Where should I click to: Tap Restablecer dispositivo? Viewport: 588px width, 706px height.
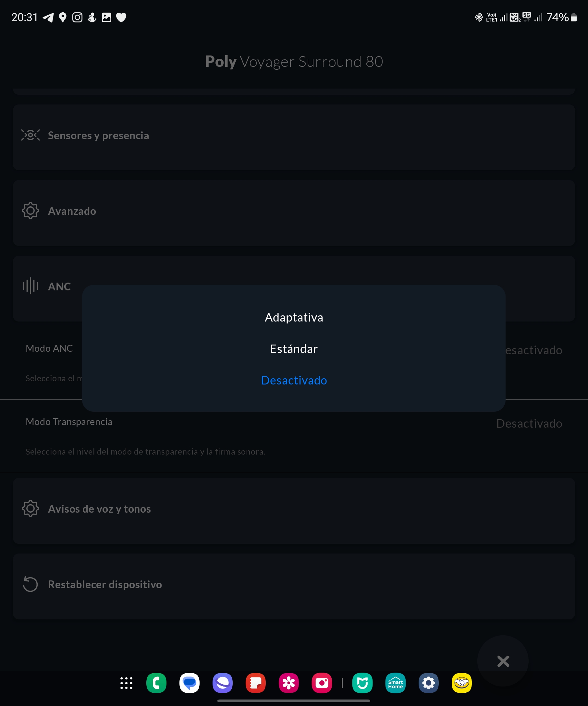click(105, 585)
